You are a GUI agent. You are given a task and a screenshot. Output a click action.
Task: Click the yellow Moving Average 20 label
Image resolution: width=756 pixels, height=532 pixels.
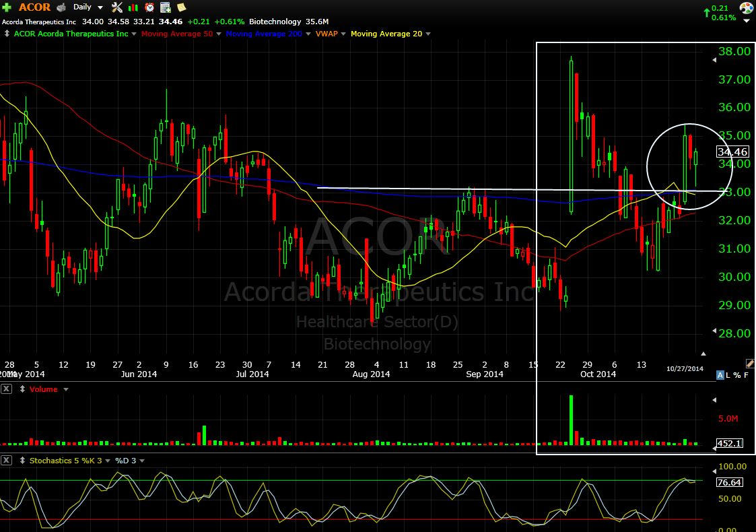pos(386,34)
